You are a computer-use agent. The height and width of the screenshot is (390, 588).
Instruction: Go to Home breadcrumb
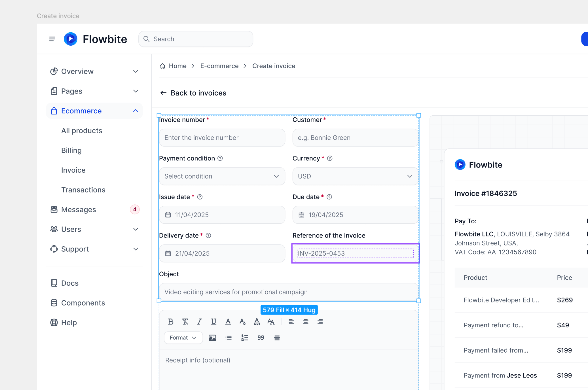pyautogui.click(x=173, y=66)
